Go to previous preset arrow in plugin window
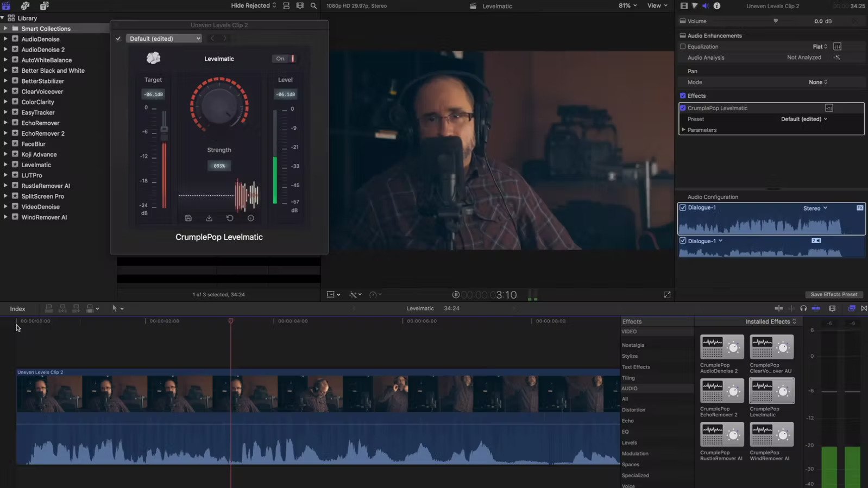The height and width of the screenshot is (488, 868). click(212, 39)
